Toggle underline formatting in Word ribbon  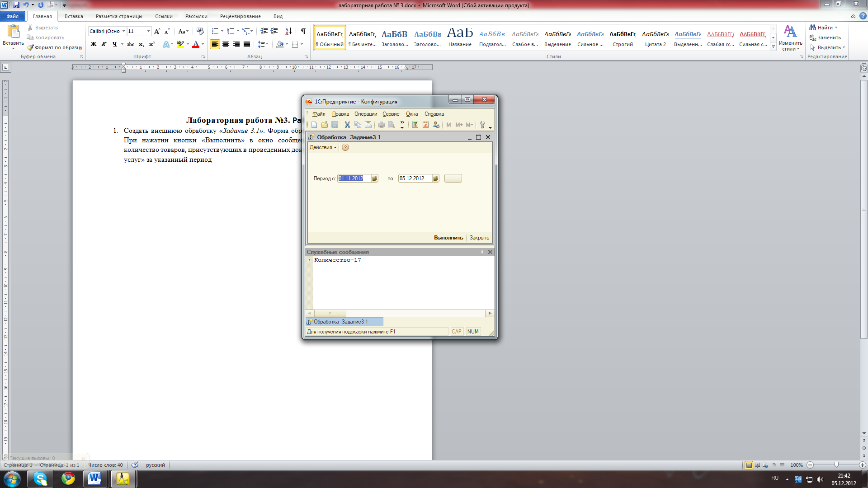tap(115, 44)
